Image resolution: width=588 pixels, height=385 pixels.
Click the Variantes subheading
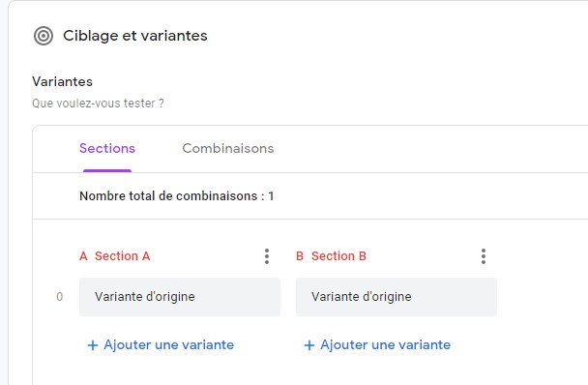pos(62,82)
